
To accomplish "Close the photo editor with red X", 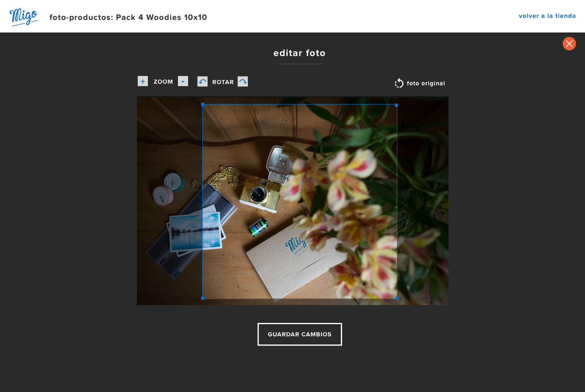I will 569,43.
